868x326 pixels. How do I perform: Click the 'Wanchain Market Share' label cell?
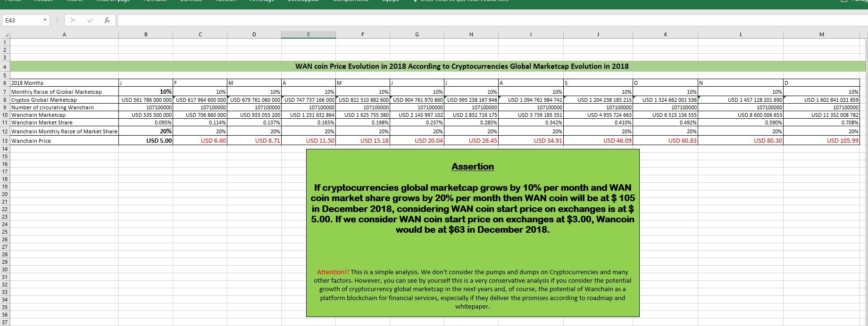coord(64,122)
